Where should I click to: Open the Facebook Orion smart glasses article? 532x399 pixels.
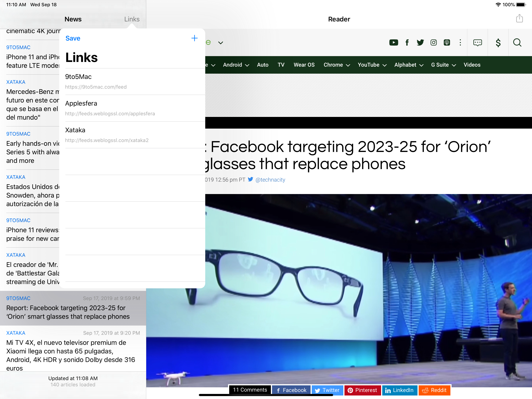73,308
